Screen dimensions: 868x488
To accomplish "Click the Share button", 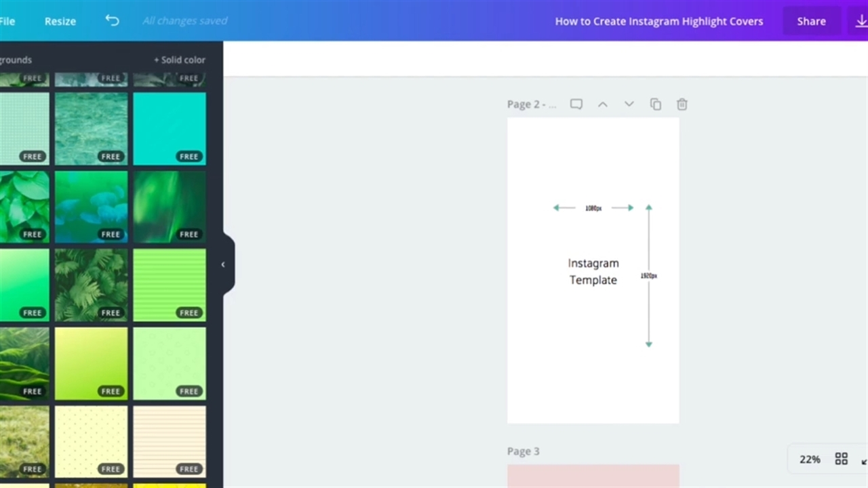I will point(811,21).
